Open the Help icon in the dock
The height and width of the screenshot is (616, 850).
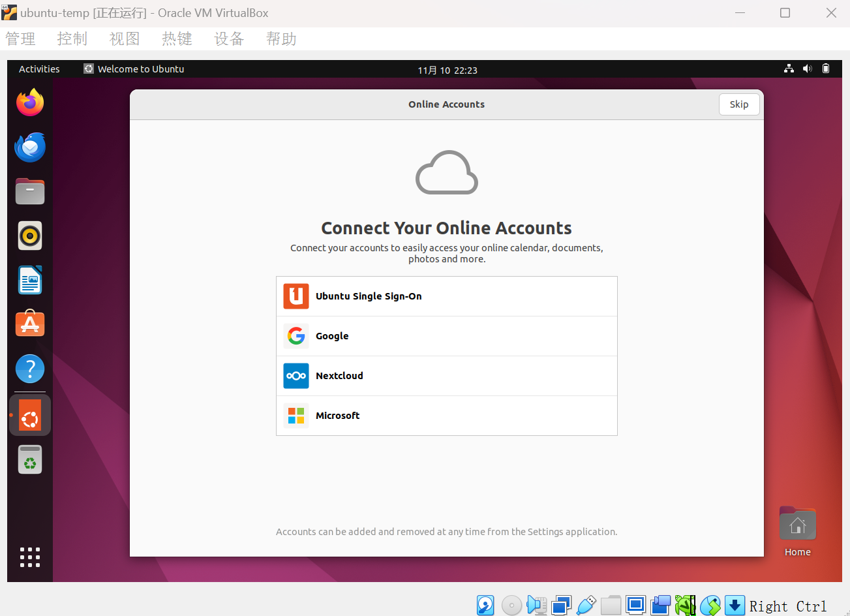30,369
